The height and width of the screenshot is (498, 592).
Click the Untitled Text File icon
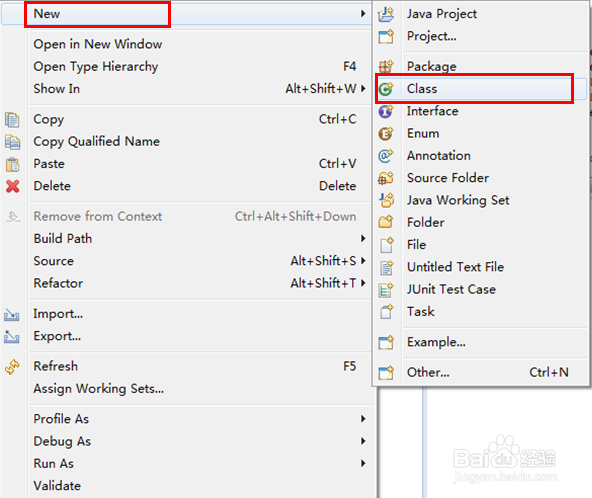click(x=386, y=267)
